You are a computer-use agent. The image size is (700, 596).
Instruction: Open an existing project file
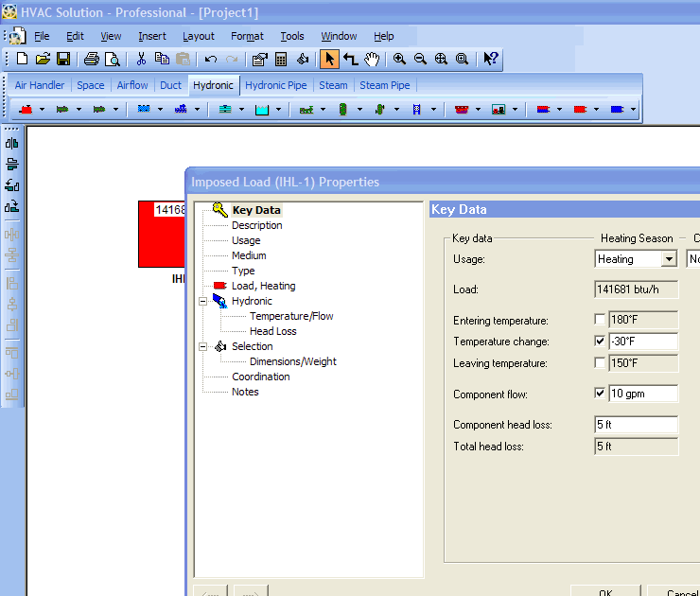tap(43, 59)
